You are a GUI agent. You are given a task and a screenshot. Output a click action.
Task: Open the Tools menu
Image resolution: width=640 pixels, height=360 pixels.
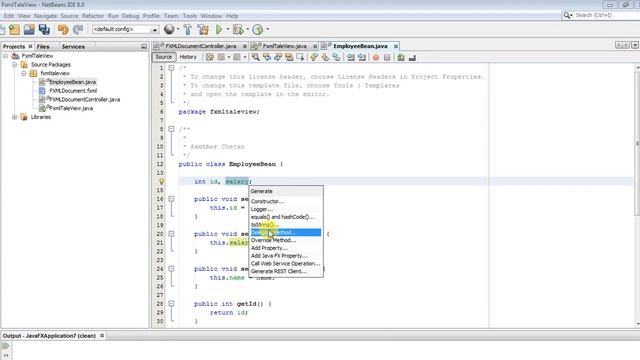pos(190,16)
